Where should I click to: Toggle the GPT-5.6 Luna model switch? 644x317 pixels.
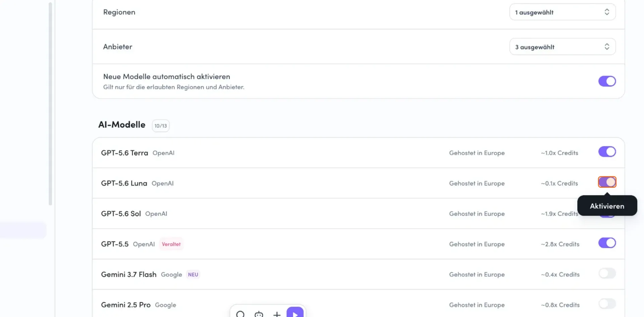pos(607,182)
